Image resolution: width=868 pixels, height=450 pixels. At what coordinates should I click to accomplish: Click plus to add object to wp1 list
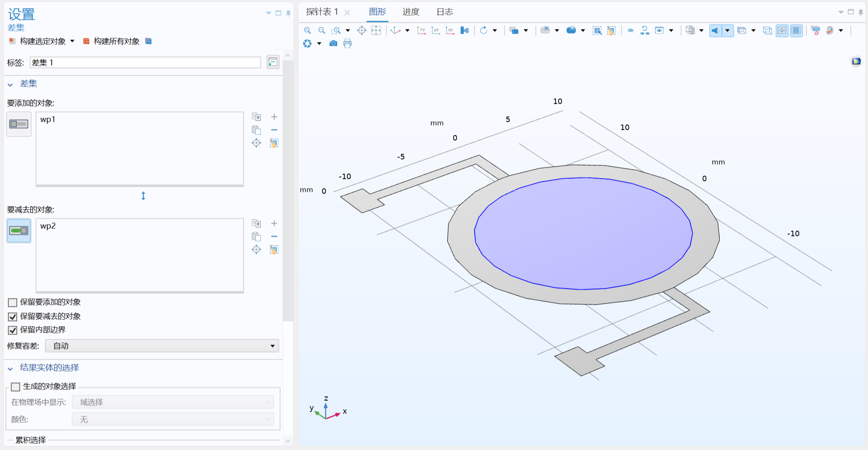pos(274,117)
